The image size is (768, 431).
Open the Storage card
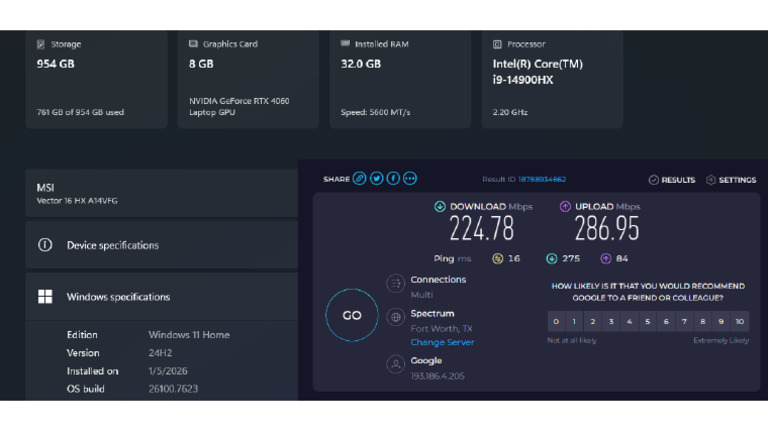pyautogui.click(x=96, y=79)
